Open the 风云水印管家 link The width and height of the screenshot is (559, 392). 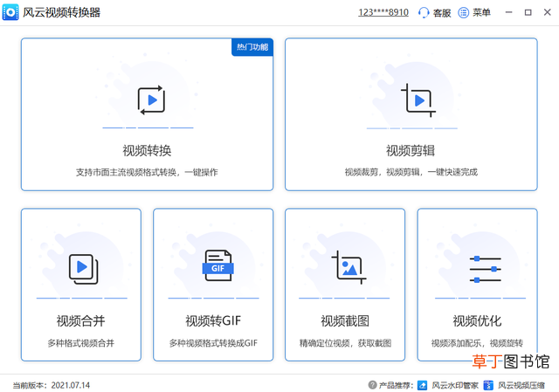pos(455,385)
